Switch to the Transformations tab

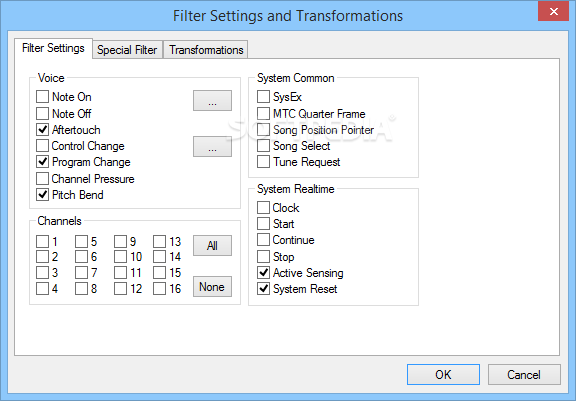pos(206,50)
